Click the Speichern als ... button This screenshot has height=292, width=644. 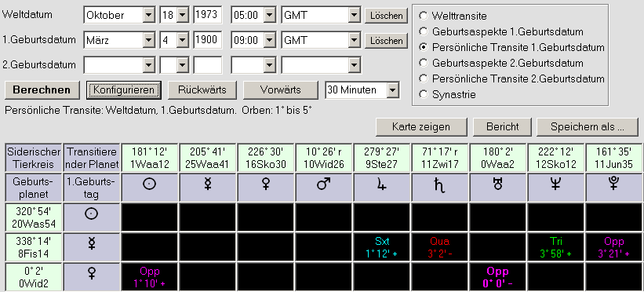[588, 126]
